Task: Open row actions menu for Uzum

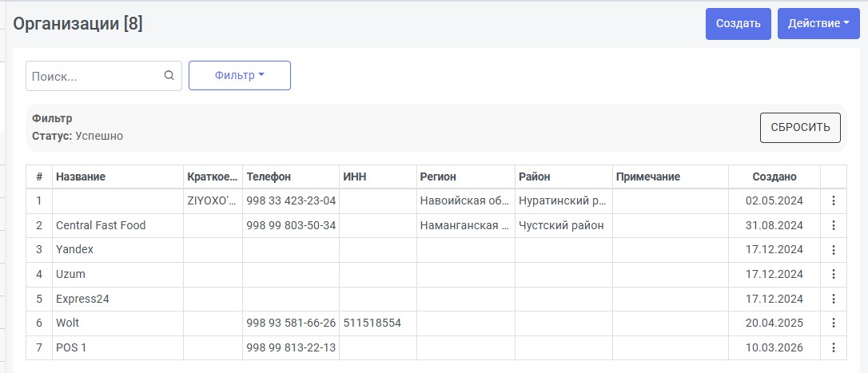Action: [x=833, y=274]
